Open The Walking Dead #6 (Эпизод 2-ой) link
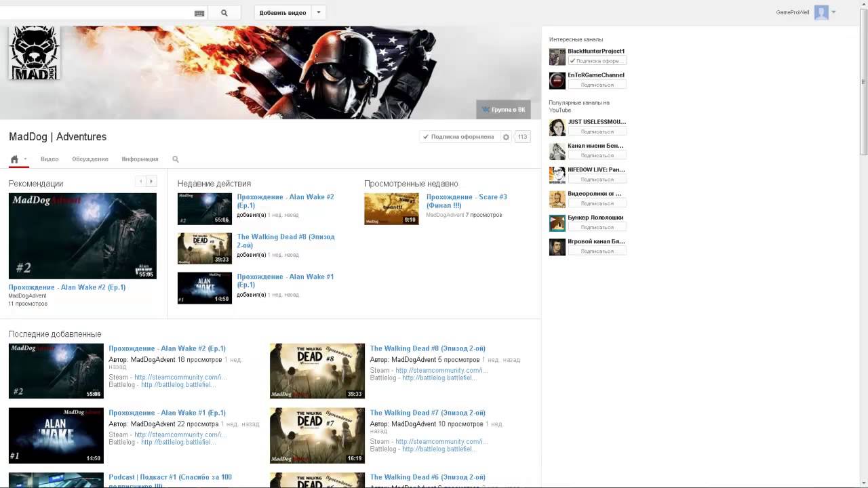Image resolution: width=868 pixels, height=488 pixels. tap(428, 477)
